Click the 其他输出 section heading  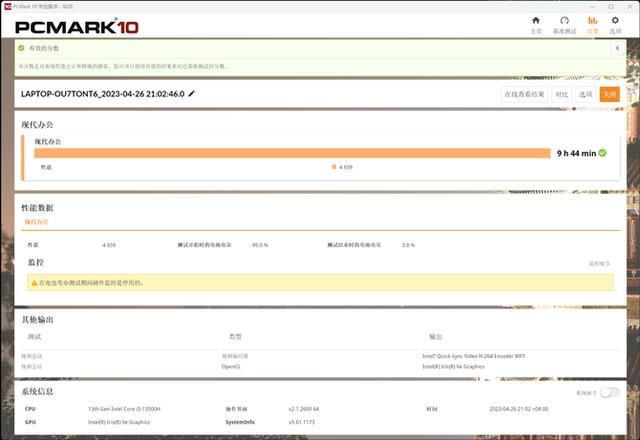point(37,320)
